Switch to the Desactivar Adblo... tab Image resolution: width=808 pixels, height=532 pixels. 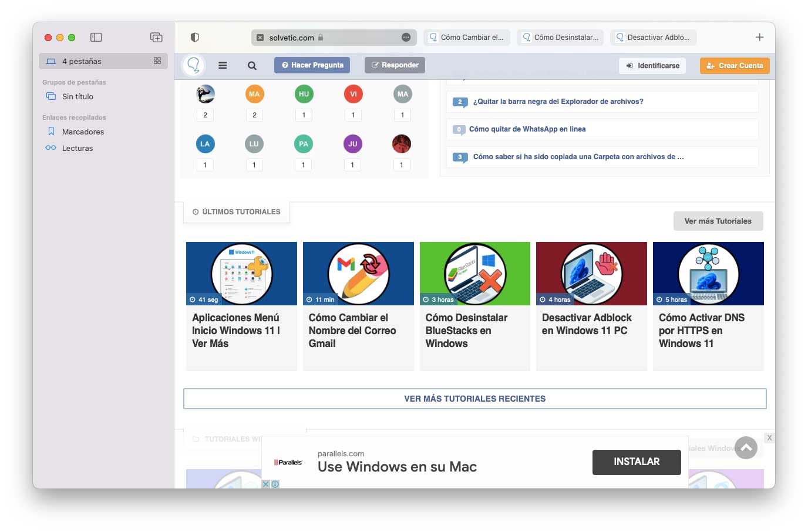pyautogui.click(x=654, y=38)
